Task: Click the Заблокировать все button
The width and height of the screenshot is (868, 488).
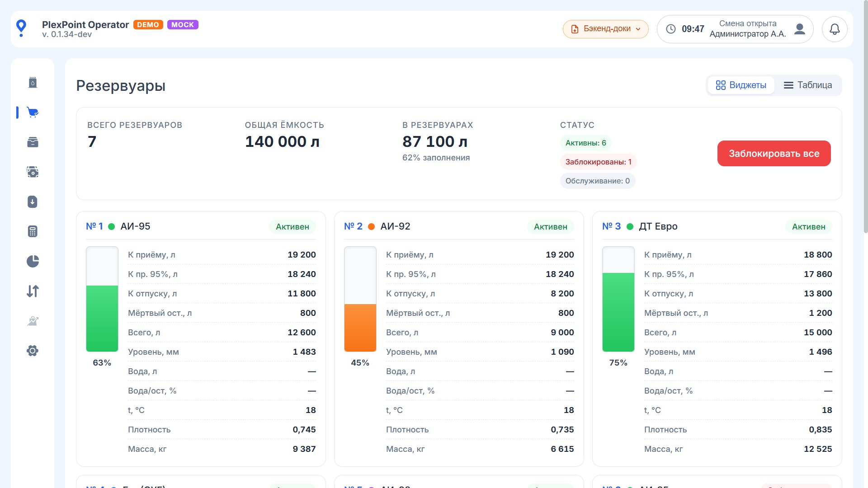Action: pyautogui.click(x=774, y=154)
